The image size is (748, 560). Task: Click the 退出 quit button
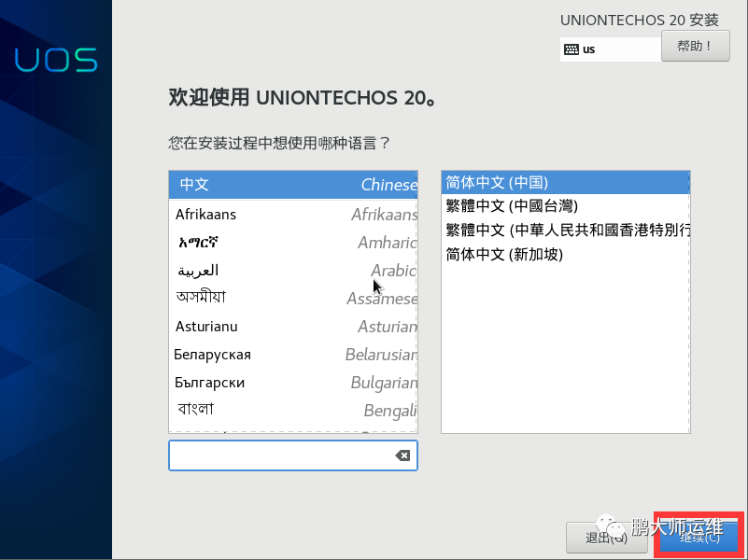(x=606, y=538)
